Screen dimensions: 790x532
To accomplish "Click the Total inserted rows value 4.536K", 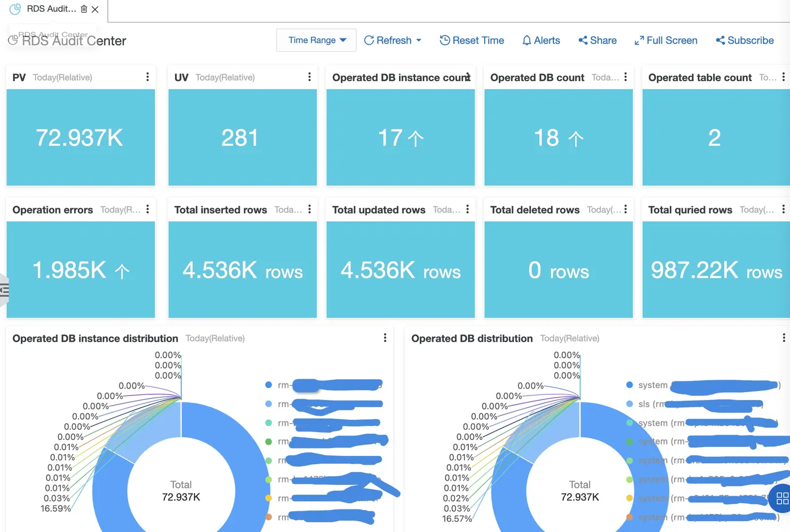I will [x=220, y=270].
